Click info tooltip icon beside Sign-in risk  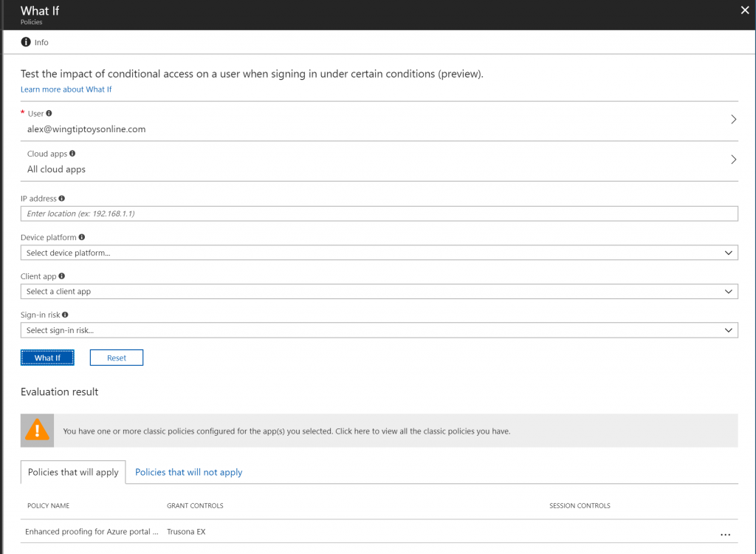[66, 315]
